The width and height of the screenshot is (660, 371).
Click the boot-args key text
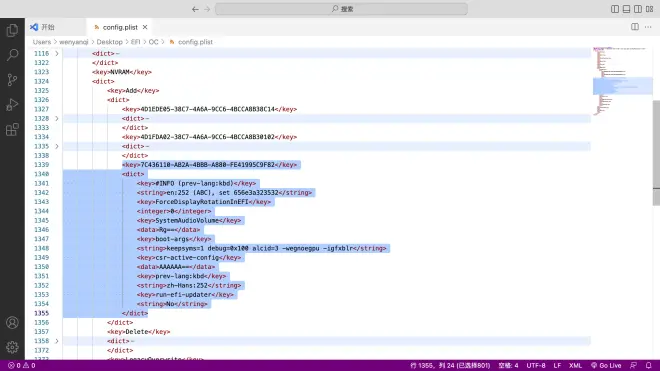click(x=174, y=239)
